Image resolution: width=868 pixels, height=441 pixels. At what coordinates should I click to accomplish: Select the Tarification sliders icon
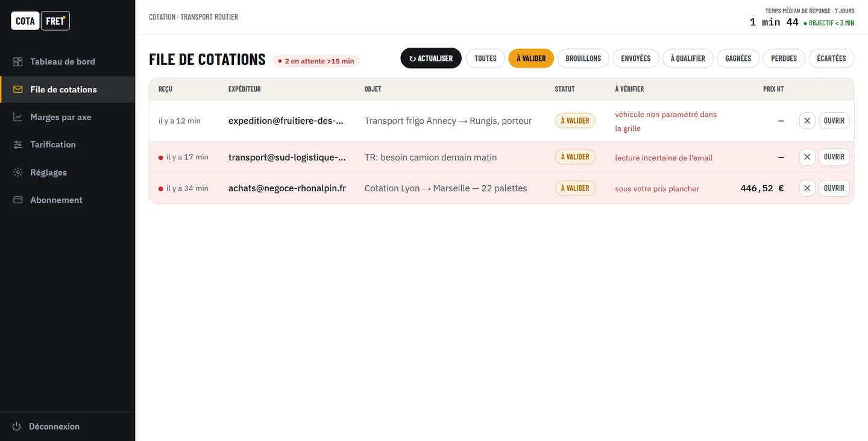coord(18,145)
